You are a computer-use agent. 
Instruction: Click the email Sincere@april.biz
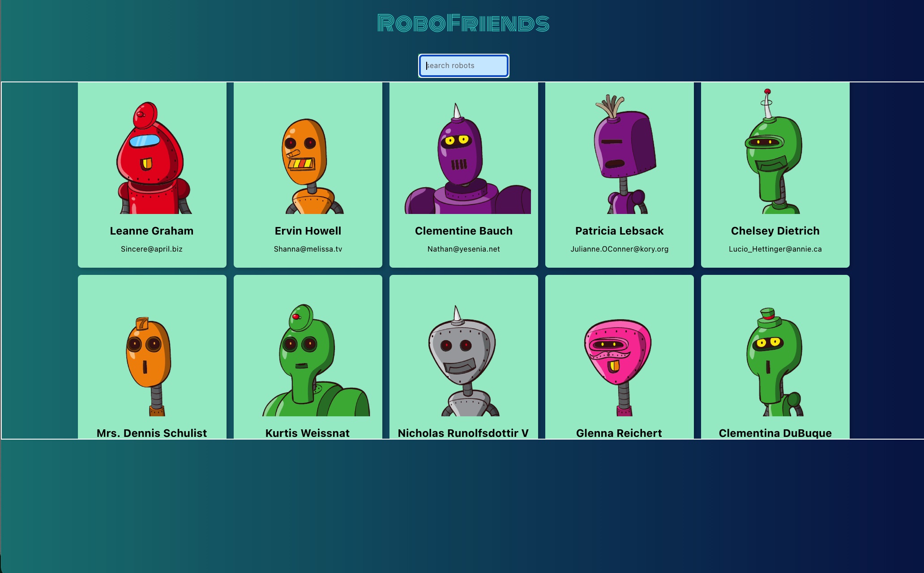click(x=152, y=249)
